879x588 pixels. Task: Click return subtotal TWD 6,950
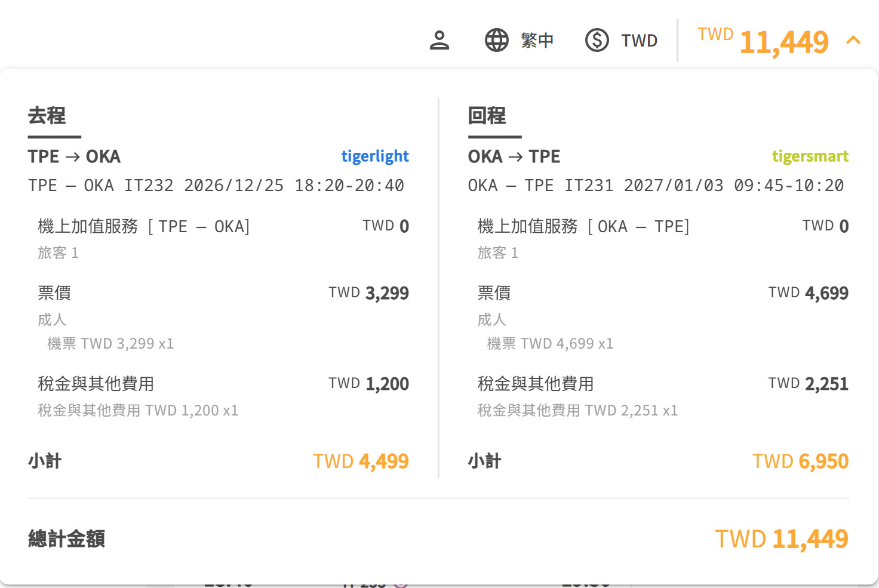pyautogui.click(x=800, y=461)
